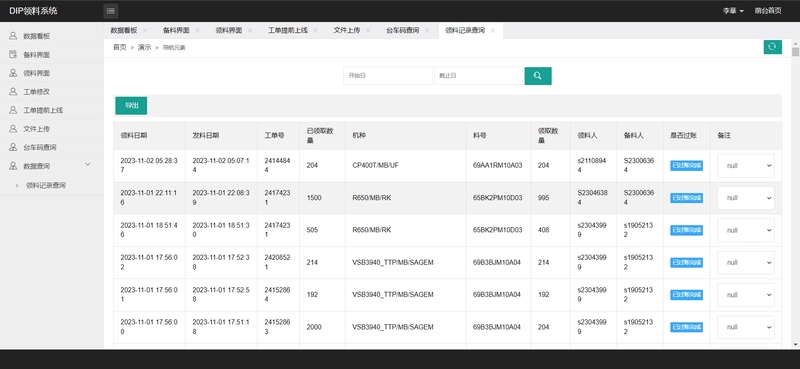Toggle the sidebar collapse hamburger icon
The height and width of the screenshot is (369, 800).
pos(111,11)
